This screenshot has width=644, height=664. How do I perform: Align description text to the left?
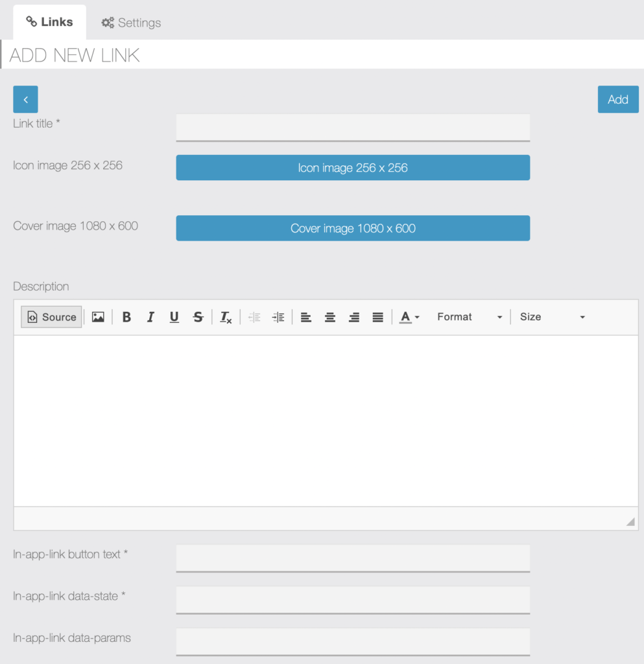[305, 317]
